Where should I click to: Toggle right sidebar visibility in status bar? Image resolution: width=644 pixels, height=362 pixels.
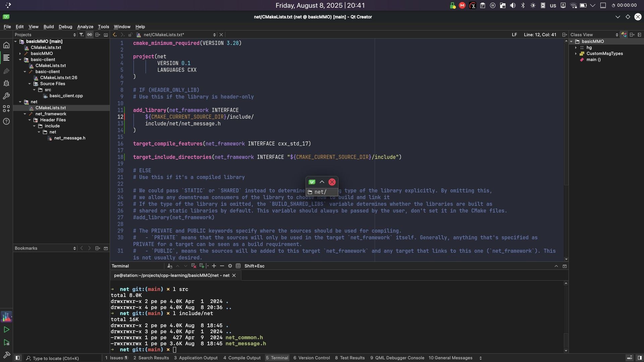tap(640, 358)
